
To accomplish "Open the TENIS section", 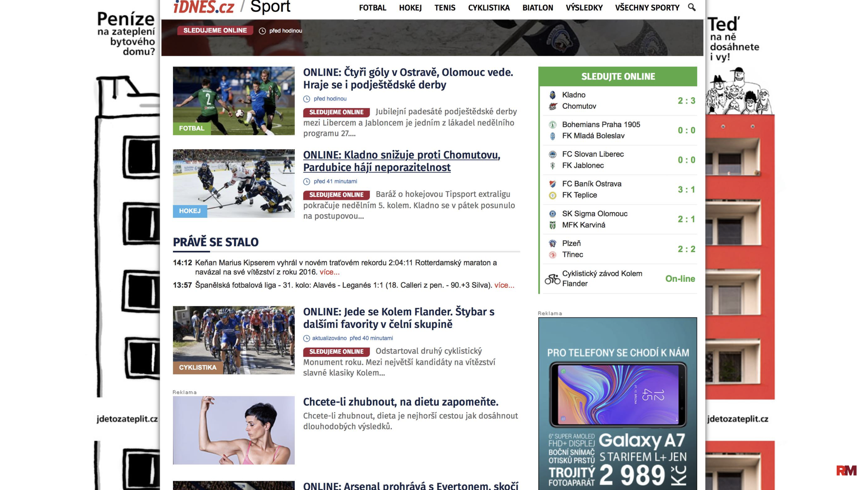I will (x=445, y=8).
